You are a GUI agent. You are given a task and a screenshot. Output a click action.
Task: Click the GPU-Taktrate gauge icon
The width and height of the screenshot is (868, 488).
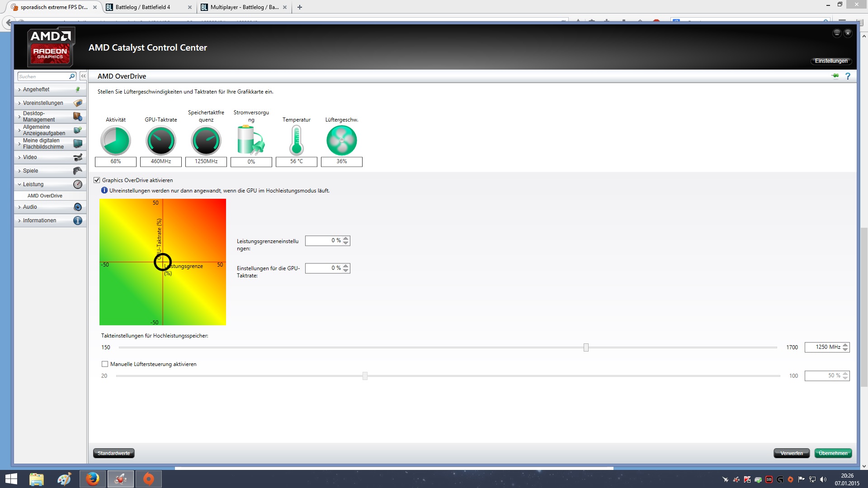click(160, 140)
